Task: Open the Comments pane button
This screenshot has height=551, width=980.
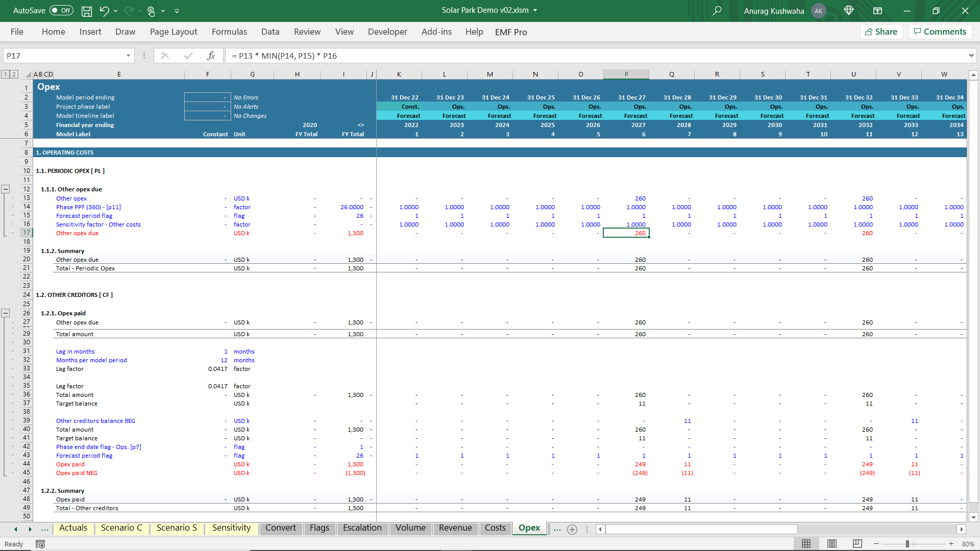Action: tap(940, 32)
